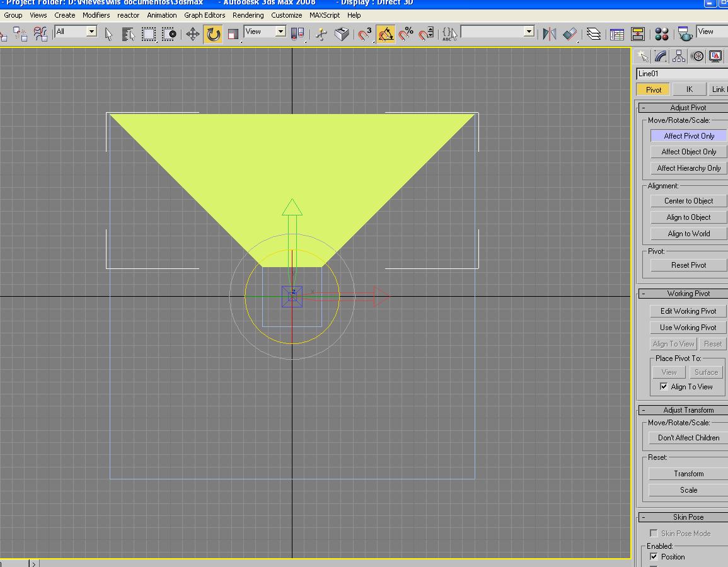Uncheck the Align To View checkbox
This screenshot has height=567, width=728.
pyautogui.click(x=664, y=387)
